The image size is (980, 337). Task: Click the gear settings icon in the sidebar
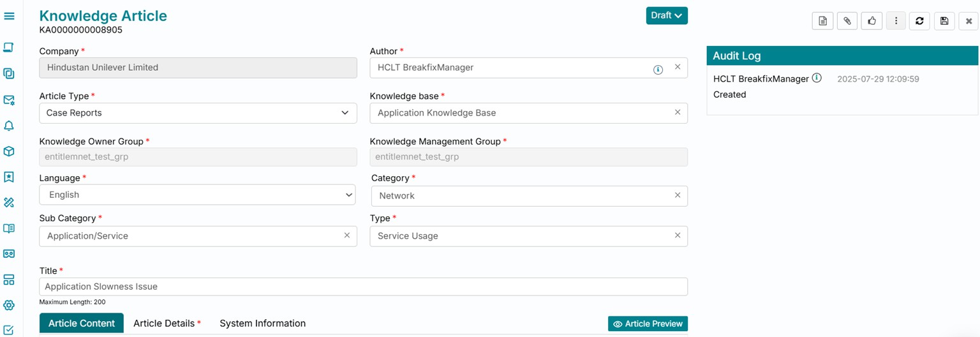click(x=9, y=305)
